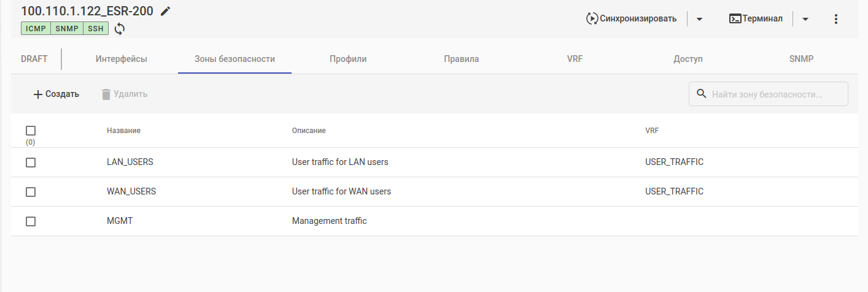
Task: Open the Правила tab
Action: click(x=461, y=59)
